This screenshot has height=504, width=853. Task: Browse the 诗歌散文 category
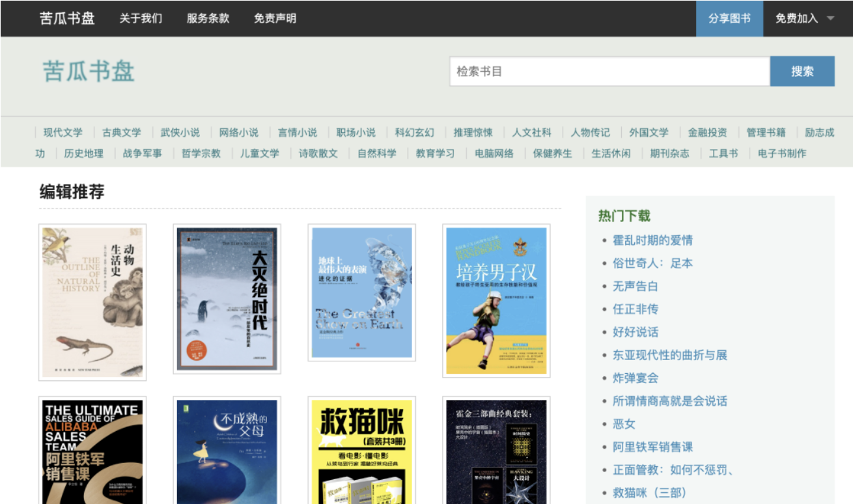pyautogui.click(x=318, y=153)
